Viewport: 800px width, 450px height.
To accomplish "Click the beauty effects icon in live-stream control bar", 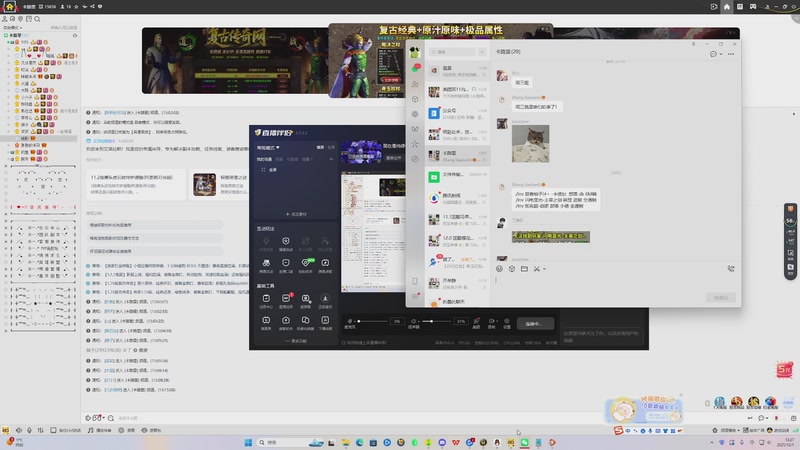I will click(x=476, y=321).
